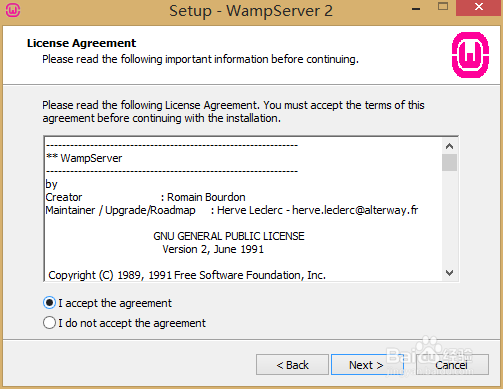Continue installation with the Next button
503x389 pixels.
click(x=366, y=365)
